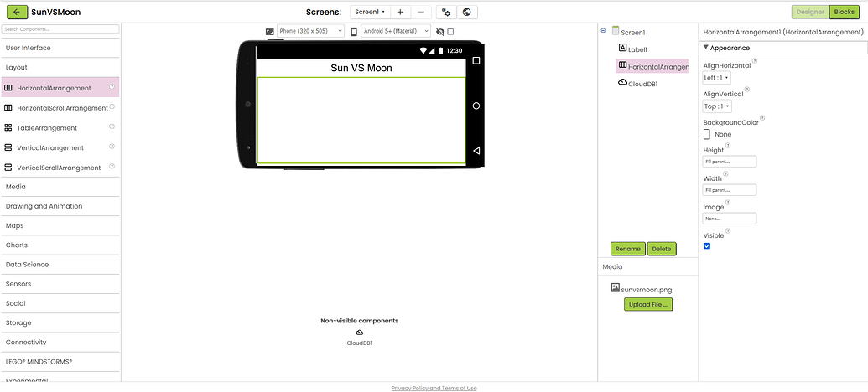Select TableArrangement component in palette
The image size is (868, 392).
click(x=47, y=128)
